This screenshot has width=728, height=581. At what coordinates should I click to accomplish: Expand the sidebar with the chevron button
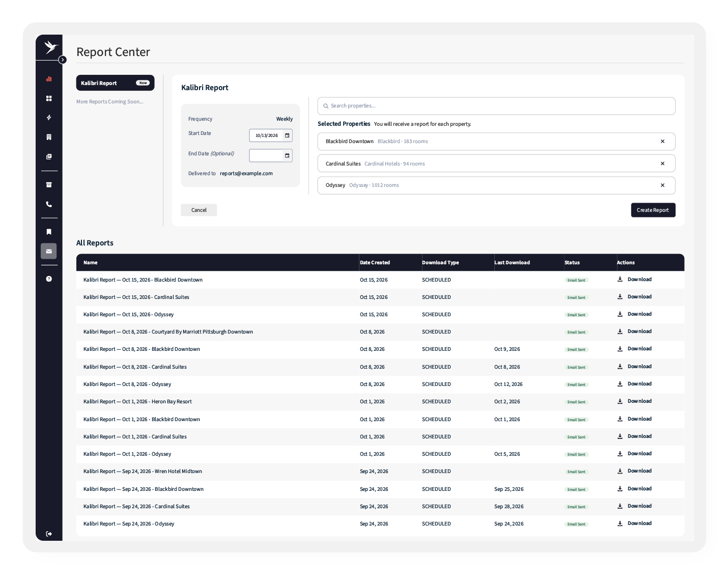(x=63, y=60)
